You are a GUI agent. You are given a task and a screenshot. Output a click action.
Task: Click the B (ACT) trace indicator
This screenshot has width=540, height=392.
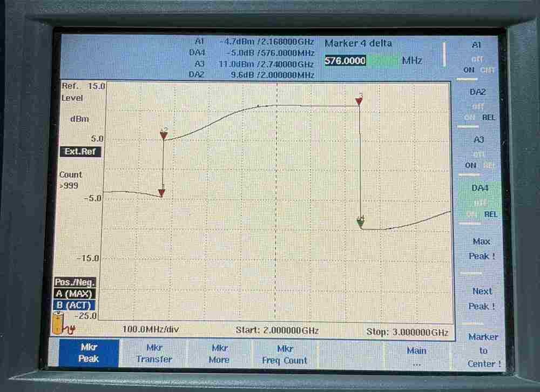tap(73, 305)
